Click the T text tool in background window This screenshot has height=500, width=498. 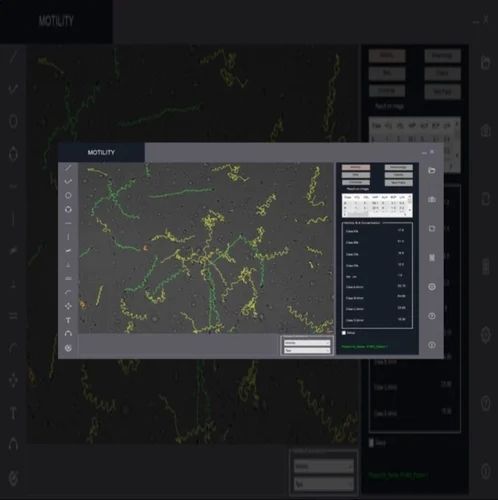click(x=13, y=413)
